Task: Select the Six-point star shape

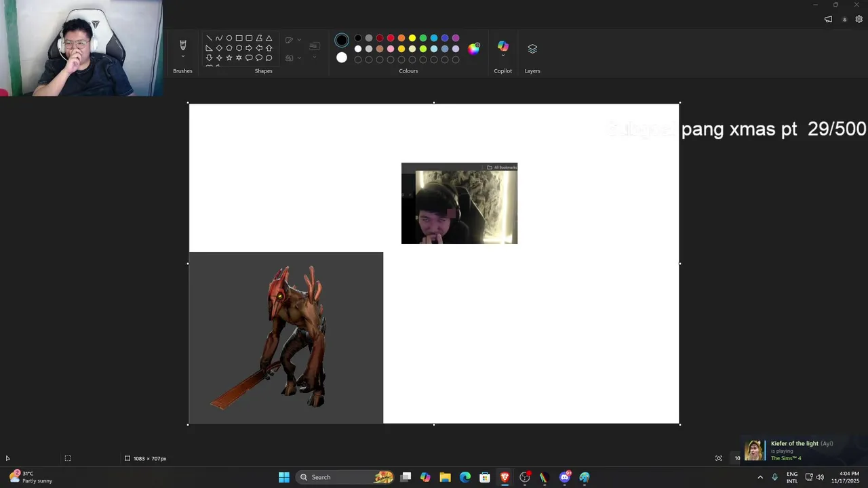Action: point(239,58)
